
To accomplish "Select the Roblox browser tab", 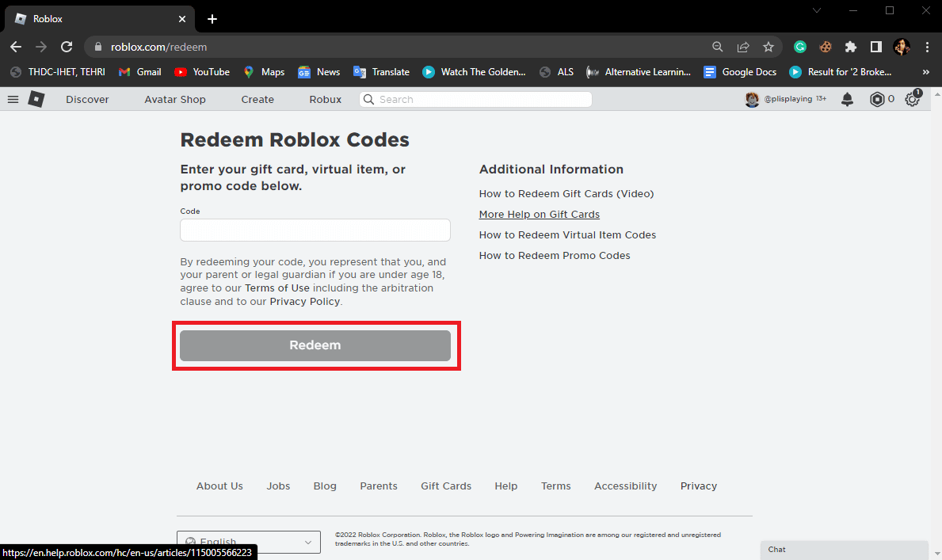I will pyautogui.click(x=100, y=19).
